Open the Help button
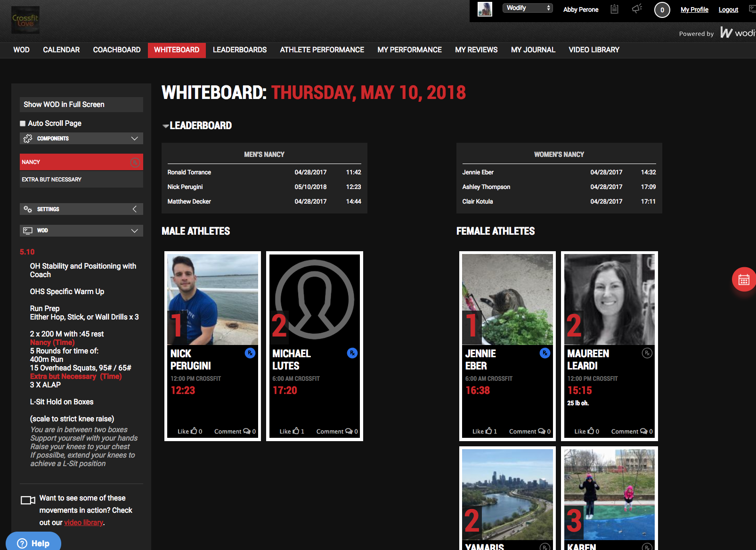The width and height of the screenshot is (756, 550). 33,543
